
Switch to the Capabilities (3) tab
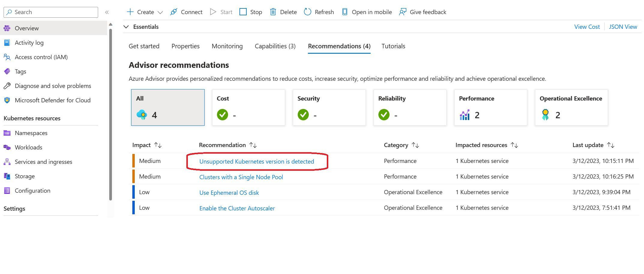click(x=275, y=46)
